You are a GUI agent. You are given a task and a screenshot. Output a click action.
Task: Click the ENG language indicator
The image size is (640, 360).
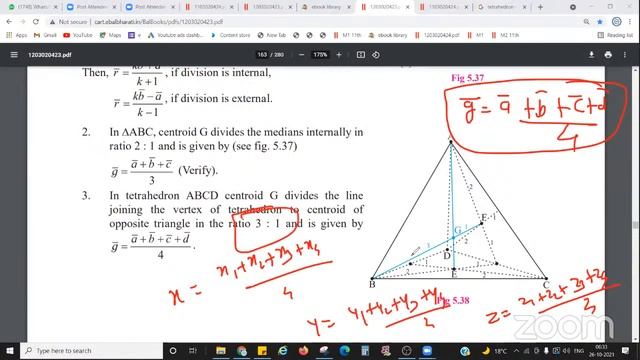(x=579, y=351)
